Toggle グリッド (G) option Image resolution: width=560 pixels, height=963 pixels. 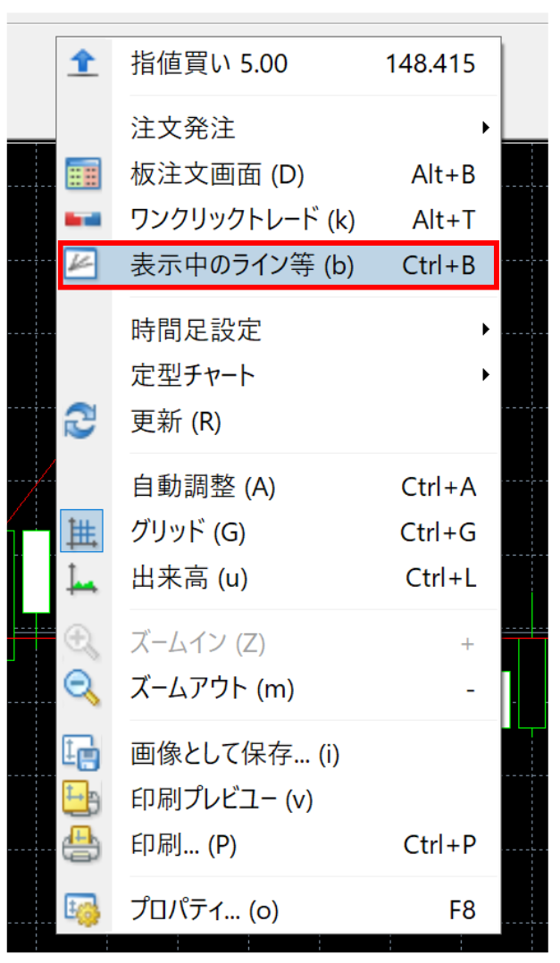click(x=279, y=532)
